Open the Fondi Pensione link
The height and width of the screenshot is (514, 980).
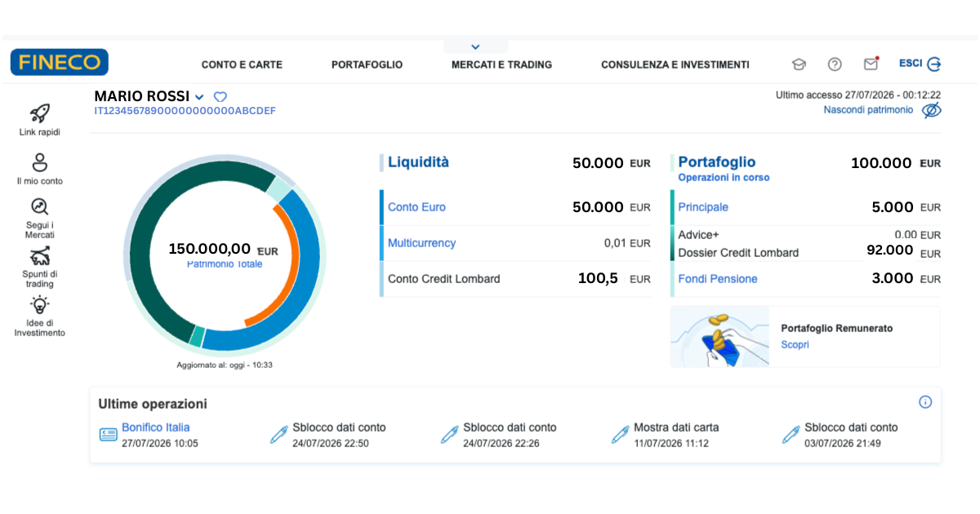point(718,279)
